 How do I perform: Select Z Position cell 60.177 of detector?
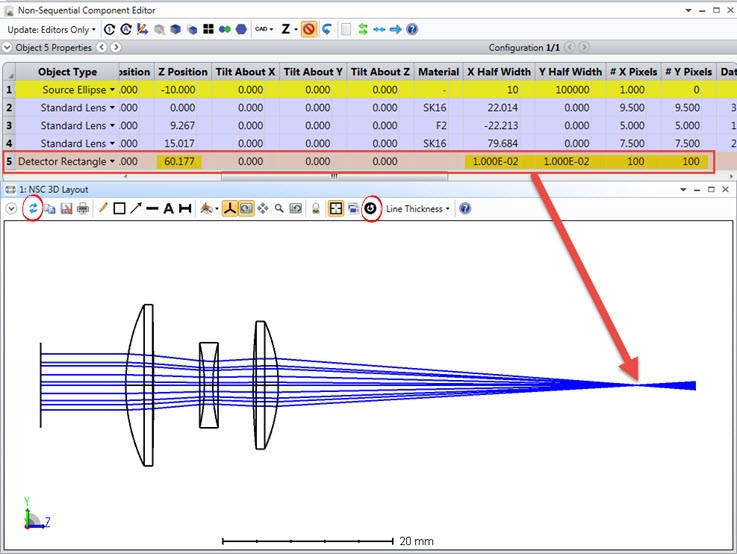[183, 161]
